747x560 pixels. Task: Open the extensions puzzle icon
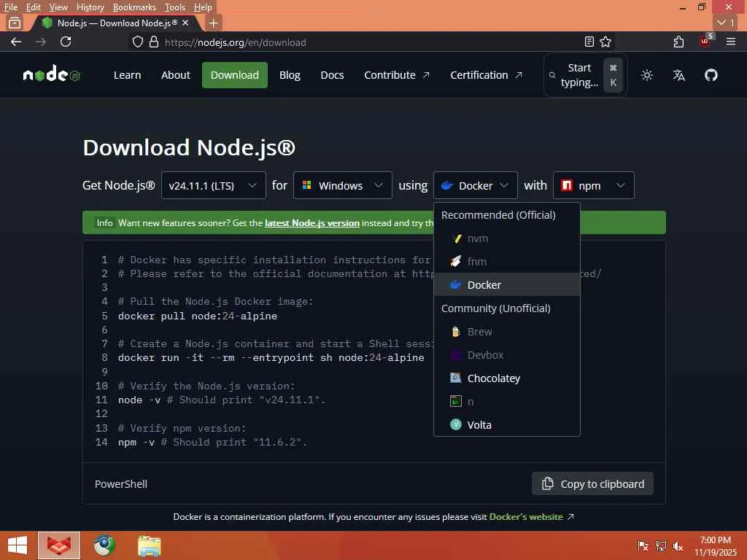[x=679, y=42]
